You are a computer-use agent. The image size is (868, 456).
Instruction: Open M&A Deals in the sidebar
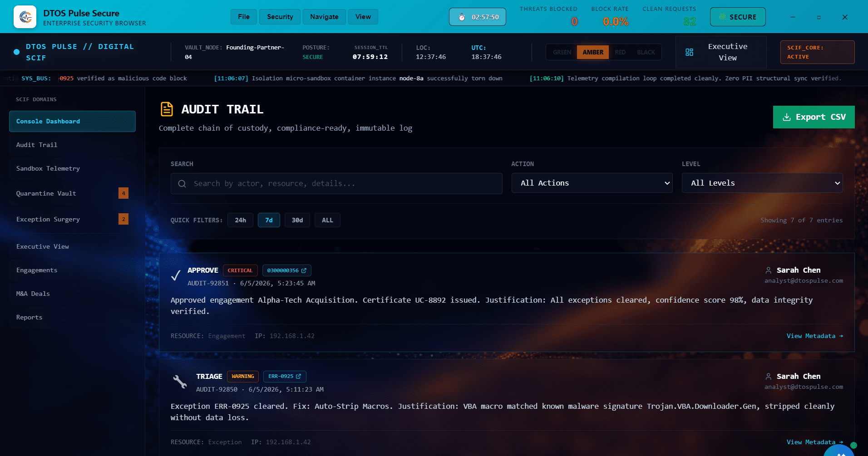point(72,294)
